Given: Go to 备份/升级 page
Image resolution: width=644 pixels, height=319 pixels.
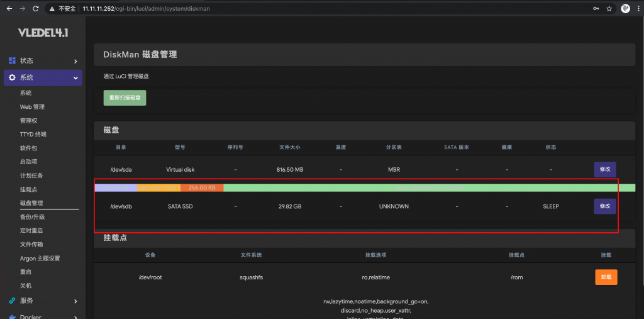Looking at the screenshot, I should [32, 217].
